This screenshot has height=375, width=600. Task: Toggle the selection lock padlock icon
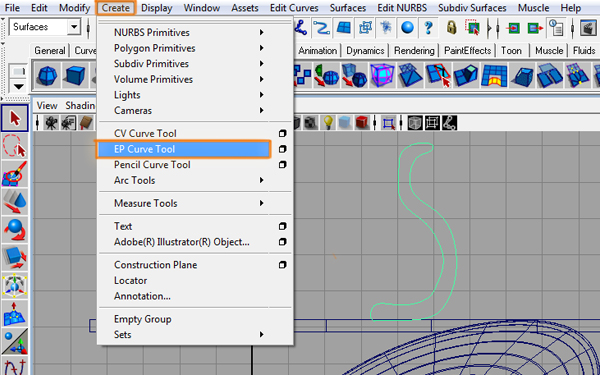[x=452, y=28]
